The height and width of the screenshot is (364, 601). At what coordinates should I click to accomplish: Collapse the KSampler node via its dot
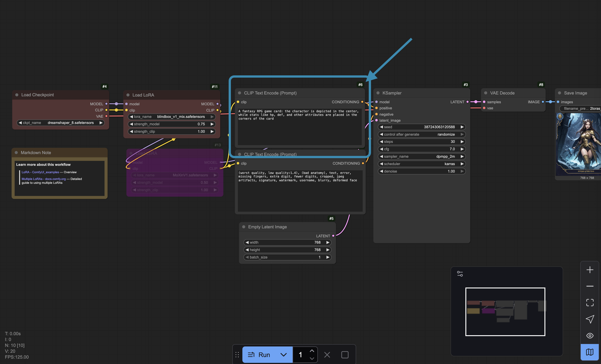pos(378,93)
